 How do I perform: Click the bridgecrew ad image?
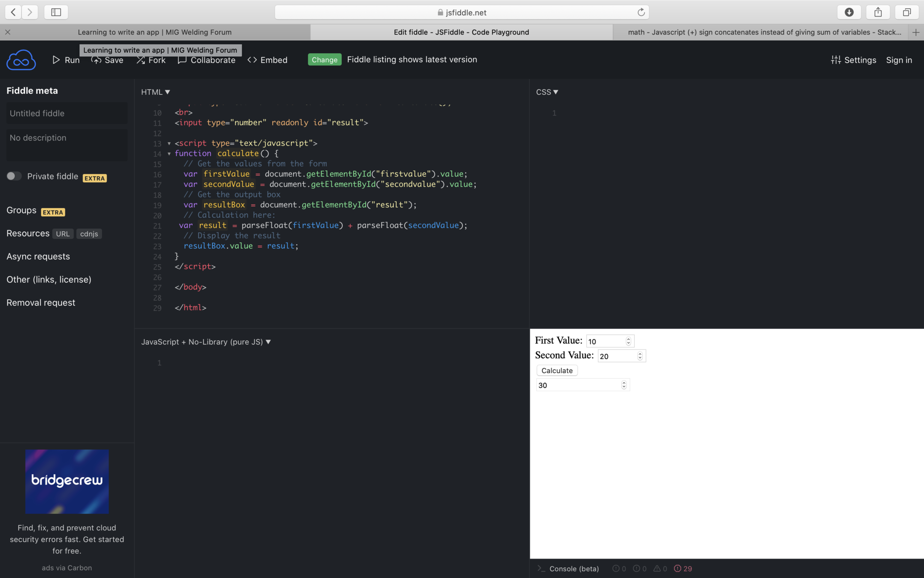coord(67,481)
